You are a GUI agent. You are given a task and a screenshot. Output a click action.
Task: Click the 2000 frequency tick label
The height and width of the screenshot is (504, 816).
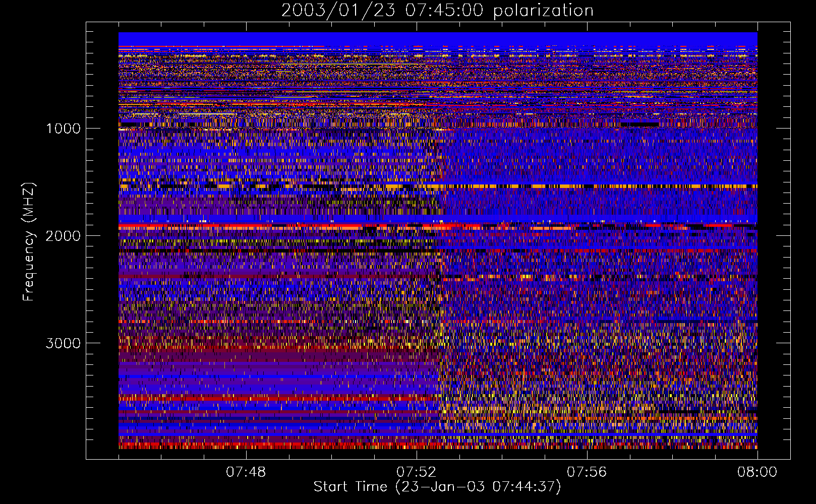(63, 236)
